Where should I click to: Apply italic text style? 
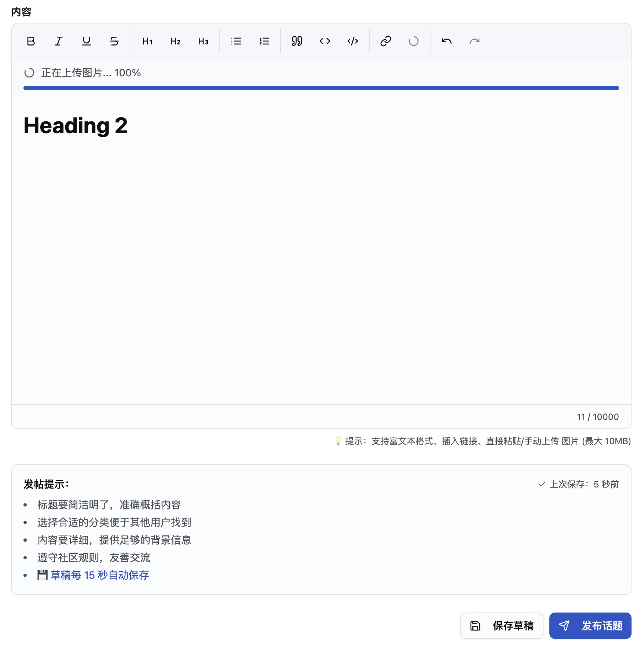(x=59, y=41)
